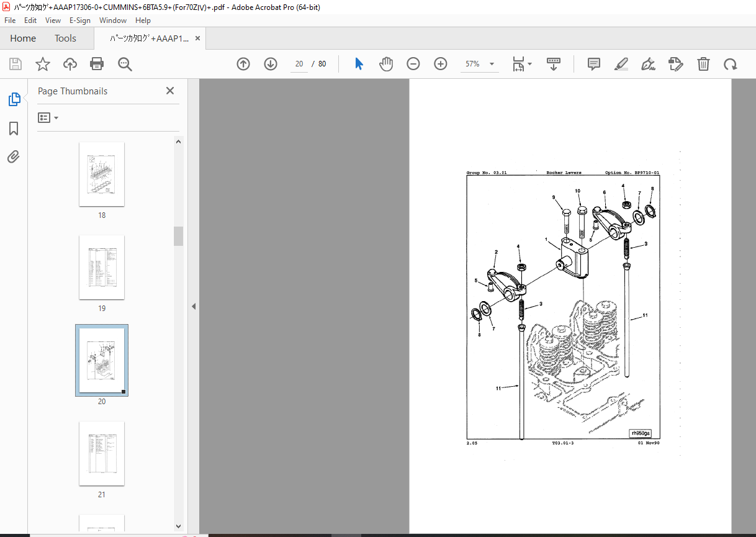756x537 pixels.
Task: Click the thumbnail panel scroll down arrow
Action: pos(179,526)
